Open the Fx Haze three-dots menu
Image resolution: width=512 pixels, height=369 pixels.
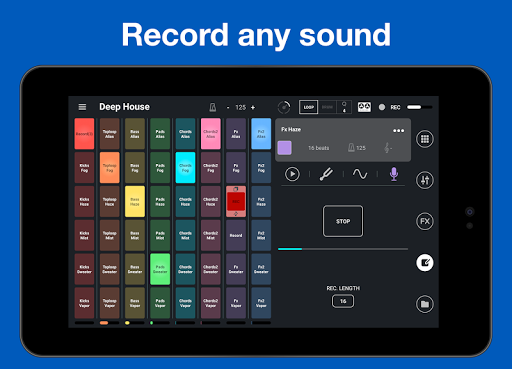click(398, 130)
